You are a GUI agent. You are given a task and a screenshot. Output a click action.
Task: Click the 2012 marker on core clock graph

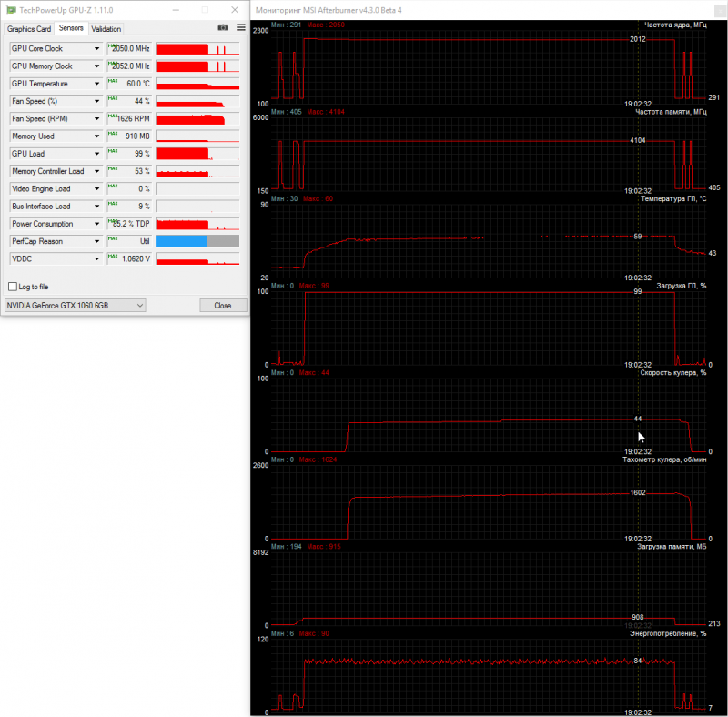(638, 39)
